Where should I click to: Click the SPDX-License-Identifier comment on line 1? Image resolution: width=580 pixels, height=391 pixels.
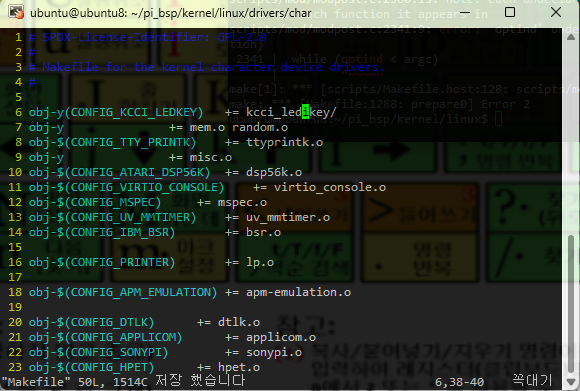tap(148, 37)
